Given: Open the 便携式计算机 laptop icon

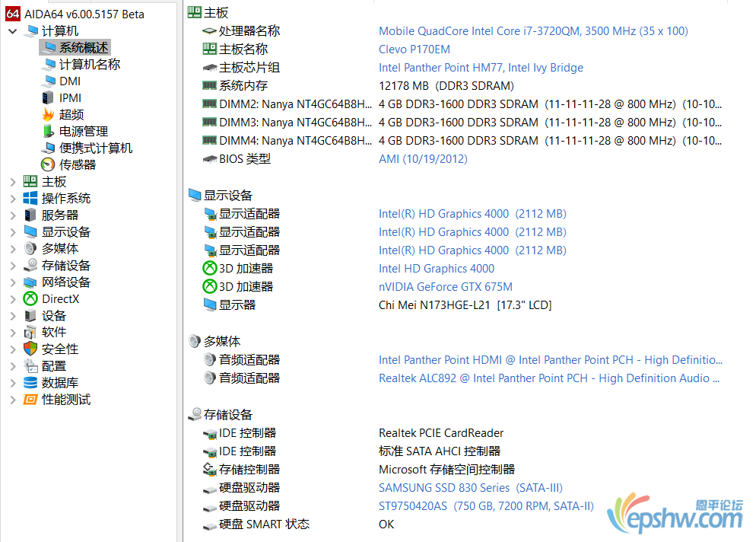Looking at the screenshot, I should coord(49,148).
